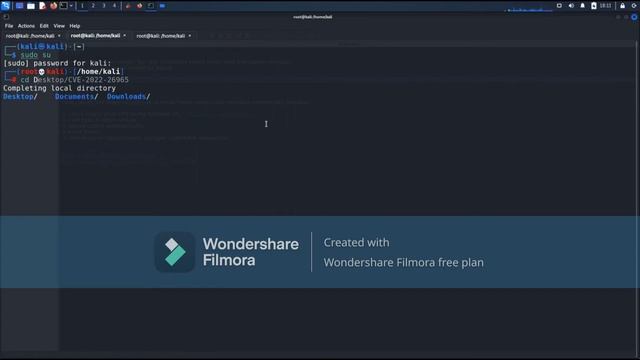Open the View menu
The height and width of the screenshot is (360, 640).
click(x=59, y=26)
